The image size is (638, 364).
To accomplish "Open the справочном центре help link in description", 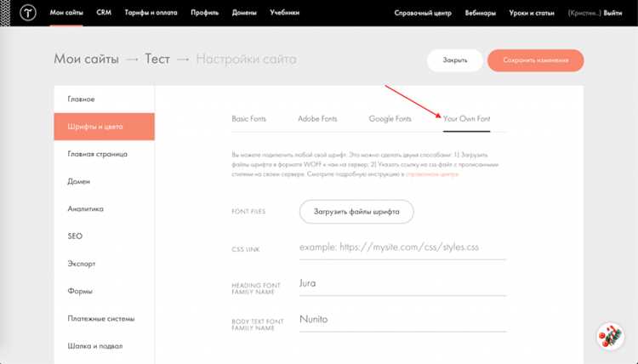I will tap(432, 174).
